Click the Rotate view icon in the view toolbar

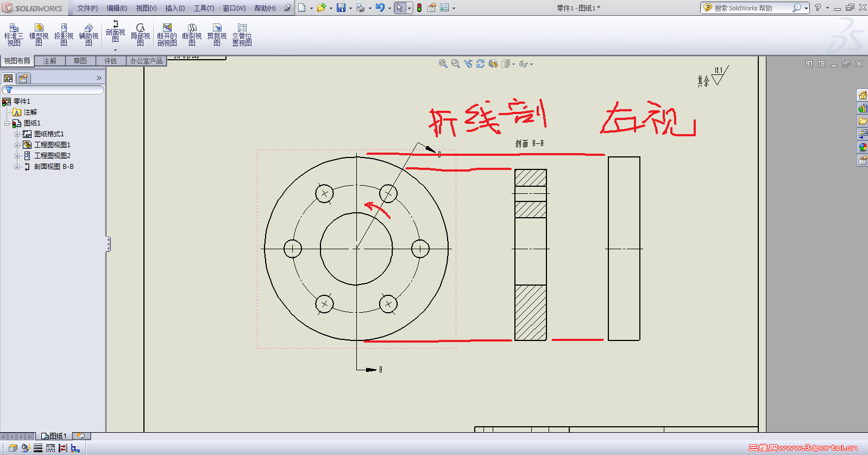(x=481, y=64)
